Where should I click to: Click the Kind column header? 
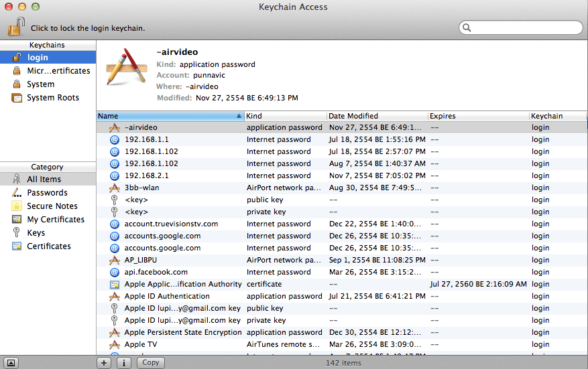[x=285, y=116]
